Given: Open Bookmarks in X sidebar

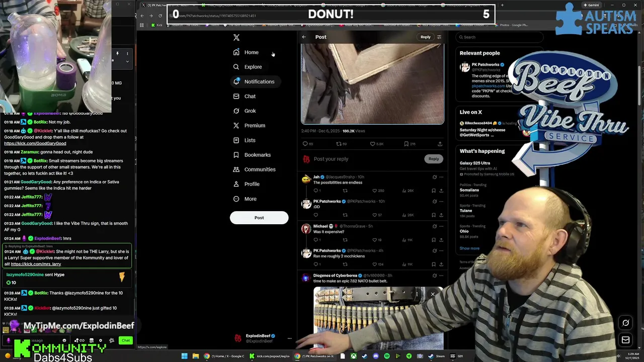Looking at the screenshot, I should (x=252, y=155).
